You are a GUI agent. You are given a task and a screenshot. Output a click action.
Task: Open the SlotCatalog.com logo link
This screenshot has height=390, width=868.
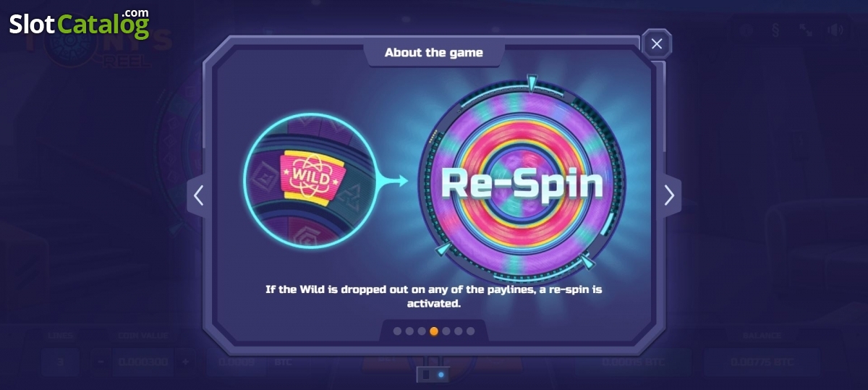tap(79, 25)
